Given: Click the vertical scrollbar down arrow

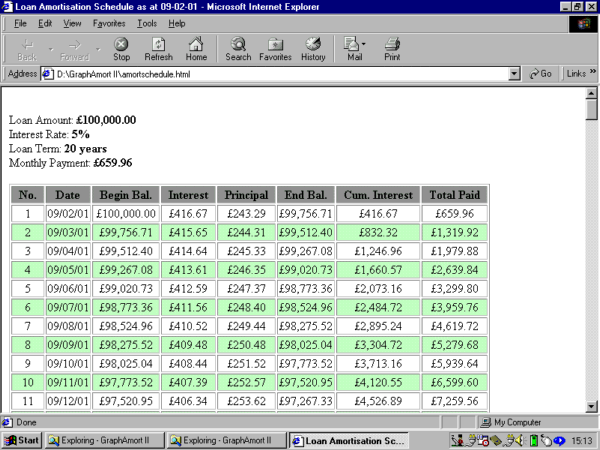Looking at the screenshot, I should 591,405.
